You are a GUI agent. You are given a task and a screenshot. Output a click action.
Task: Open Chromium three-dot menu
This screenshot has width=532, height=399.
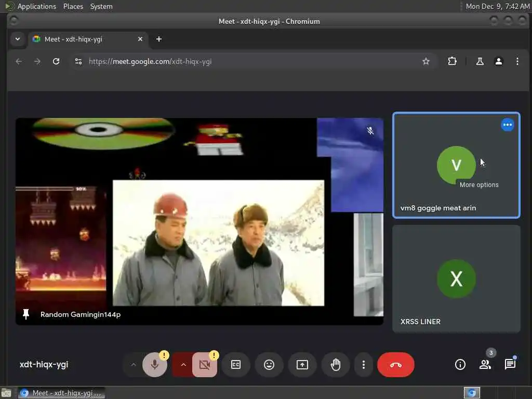517,61
